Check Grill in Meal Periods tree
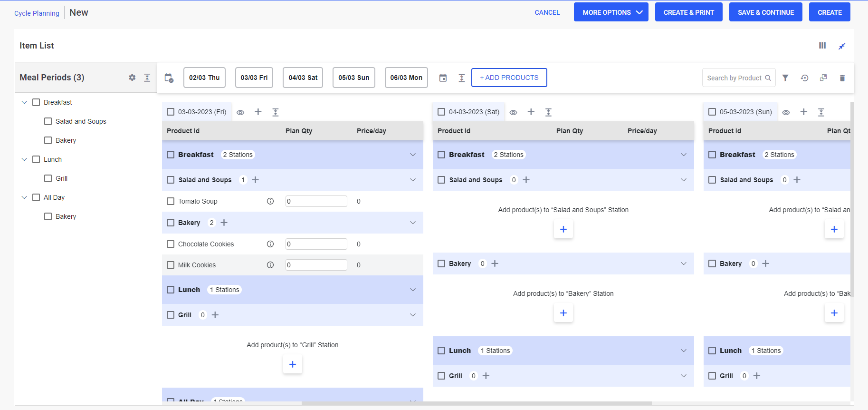 coord(48,178)
